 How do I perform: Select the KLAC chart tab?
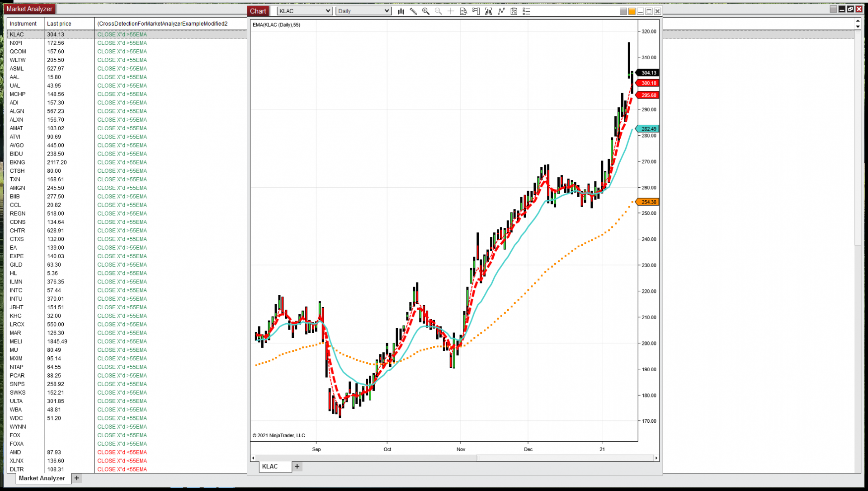point(270,467)
